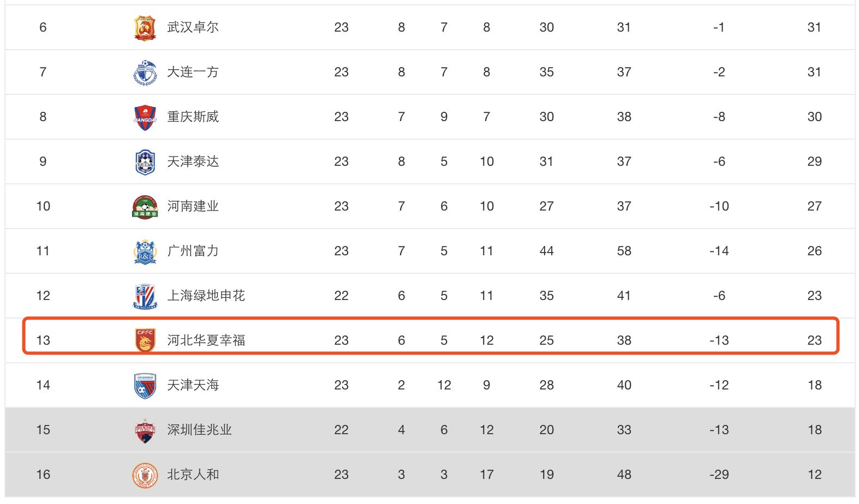The image size is (859, 504).
Task: Click the Tianjin TEDA (天津泰达) crest
Action: pyautogui.click(x=145, y=162)
